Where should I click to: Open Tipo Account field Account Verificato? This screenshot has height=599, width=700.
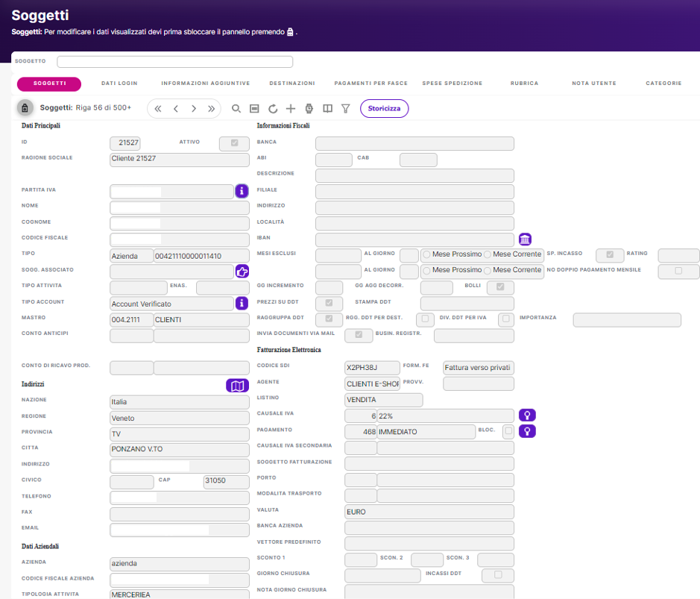click(172, 304)
